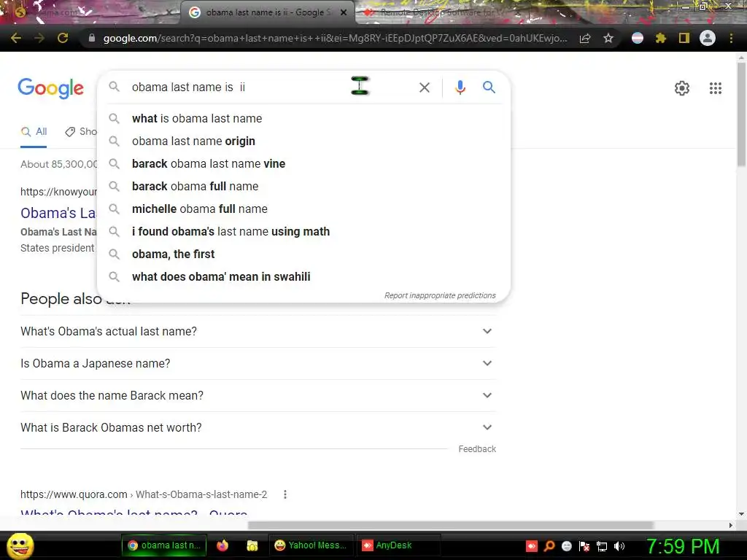Open Firefox from the taskbar
Screen dimensions: 747x560
(x=222, y=545)
